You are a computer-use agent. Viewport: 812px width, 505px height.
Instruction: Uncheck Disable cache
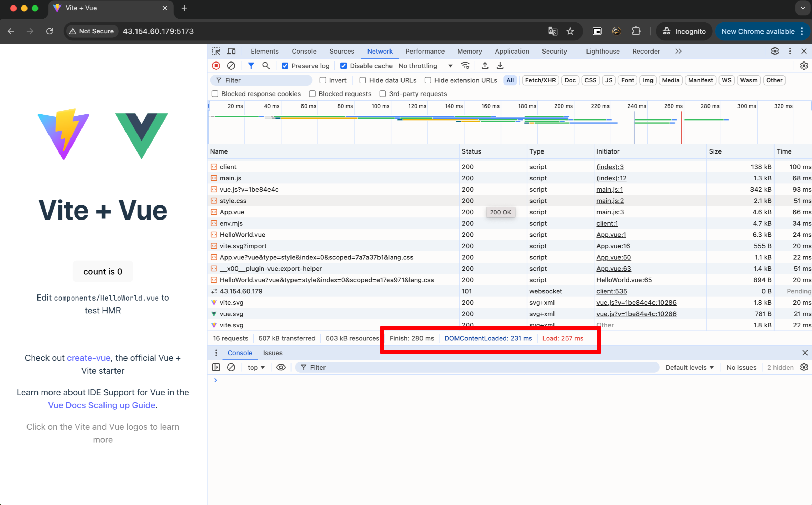point(343,66)
